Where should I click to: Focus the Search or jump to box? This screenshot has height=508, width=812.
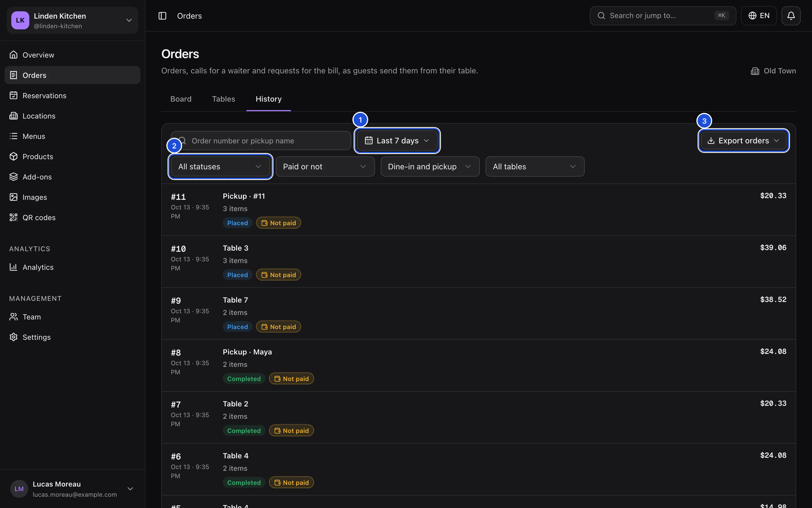pyautogui.click(x=663, y=16)
